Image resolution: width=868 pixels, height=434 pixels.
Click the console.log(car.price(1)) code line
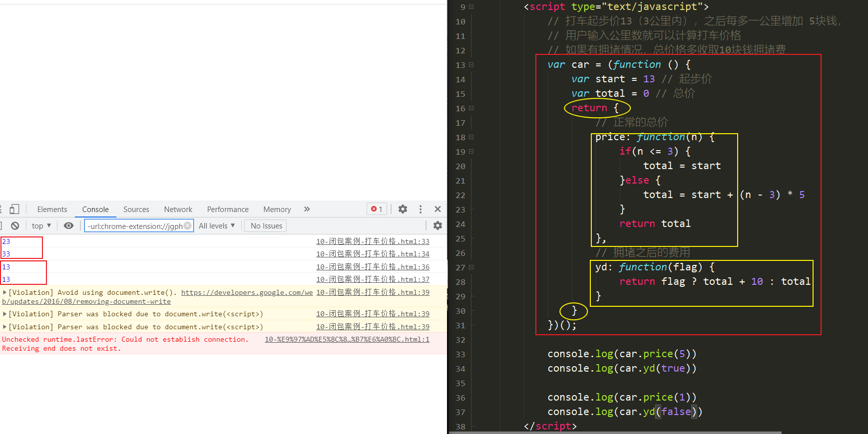622,397
